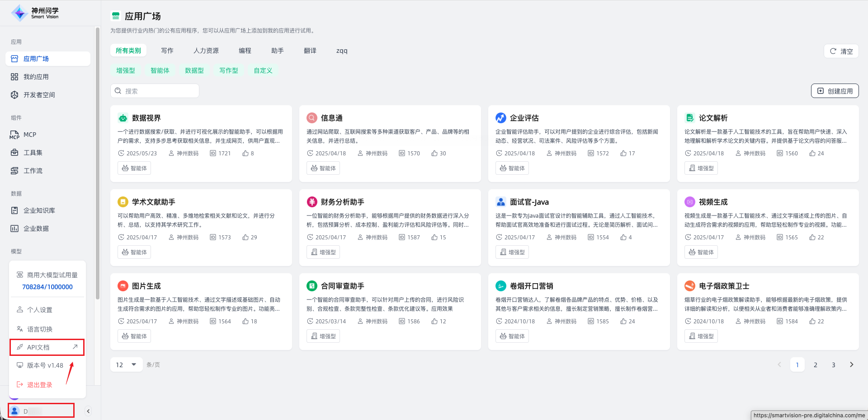Click the 企业评估 app icon

point(501,118)
